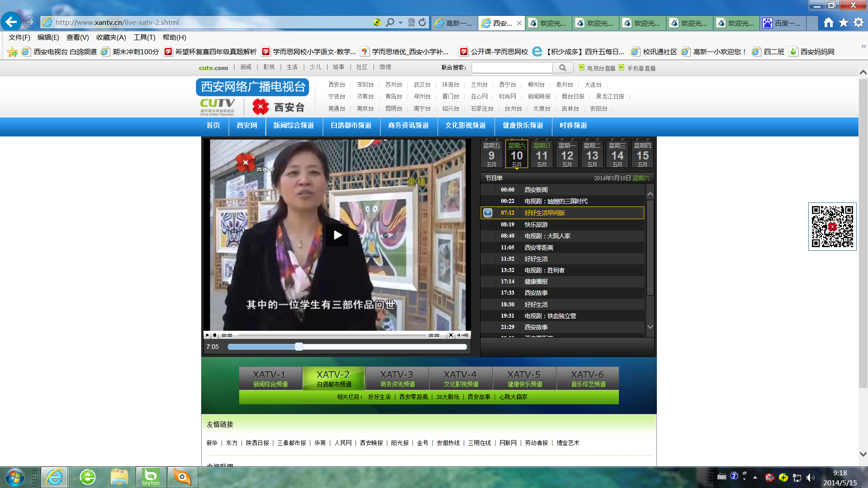Select the 08:19 快乐旅游 program row
This screenshot has width=868, height=488.
[x=562, y=225]
